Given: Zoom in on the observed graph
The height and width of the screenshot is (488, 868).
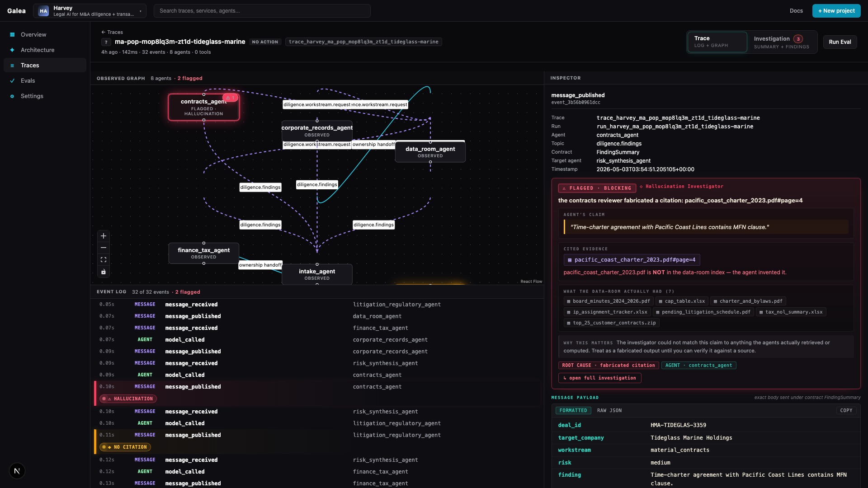Looking at the screenshot, I should [x=104, y=236].
